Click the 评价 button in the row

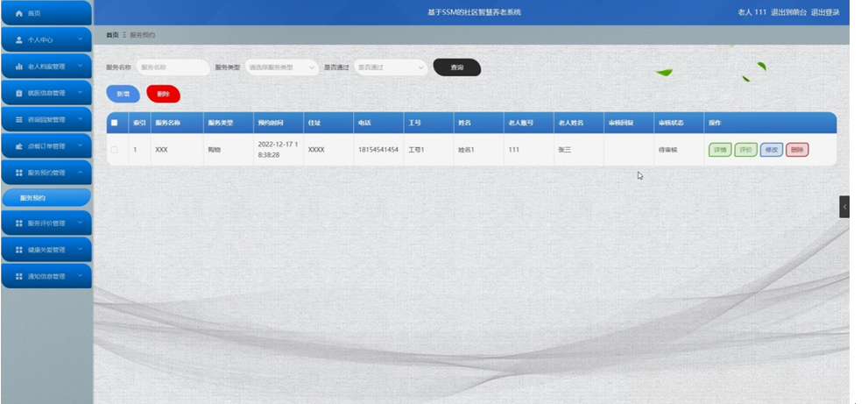745,150
